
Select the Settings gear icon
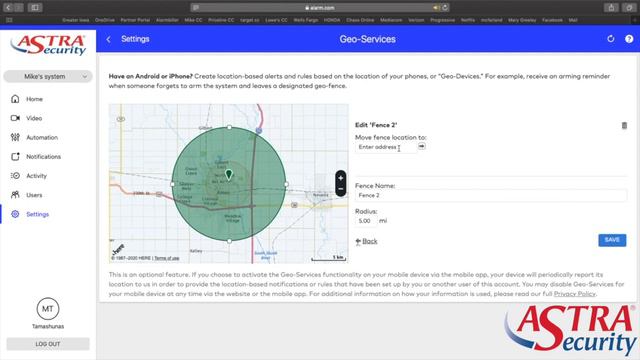pos(15,214)
